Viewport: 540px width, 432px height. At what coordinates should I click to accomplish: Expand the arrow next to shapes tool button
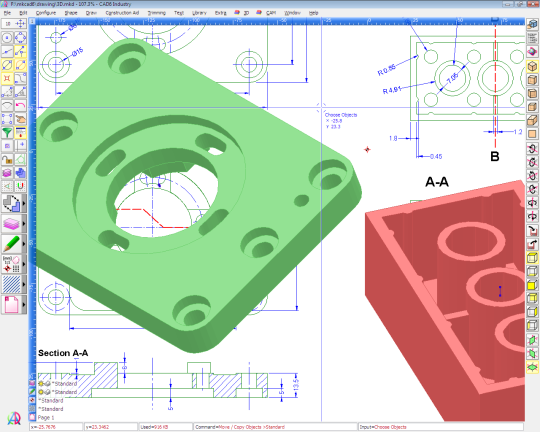(24, 203)
